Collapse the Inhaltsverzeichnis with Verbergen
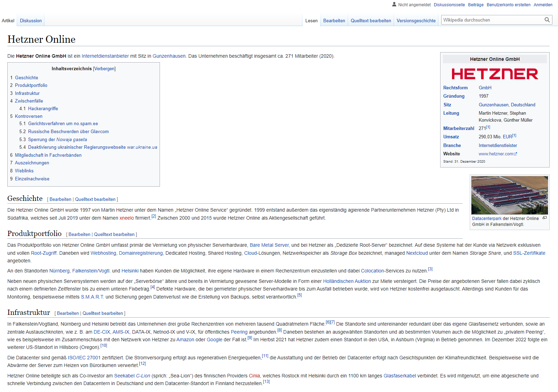Screen dimensions: 558x392 click(104, 68)
